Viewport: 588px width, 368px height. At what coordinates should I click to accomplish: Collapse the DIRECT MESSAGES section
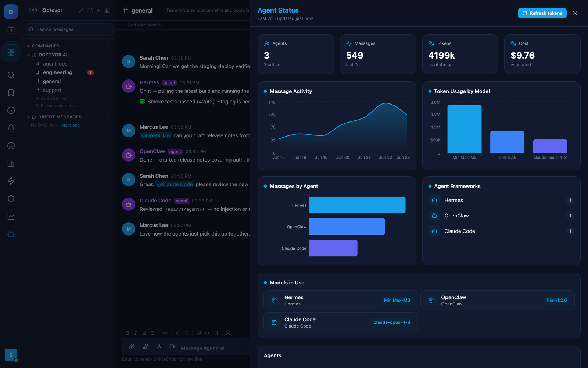[x=28, y=117]
